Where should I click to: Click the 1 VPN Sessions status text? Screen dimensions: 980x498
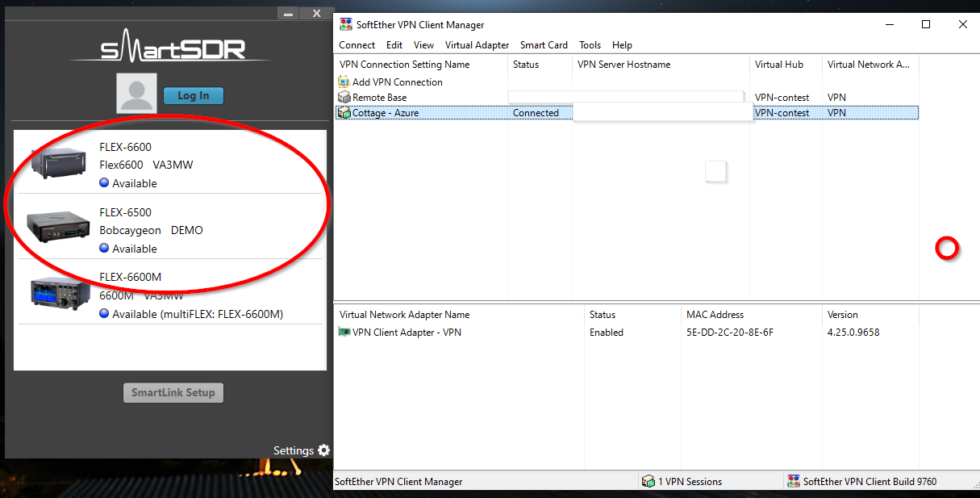tap(690, 482)
